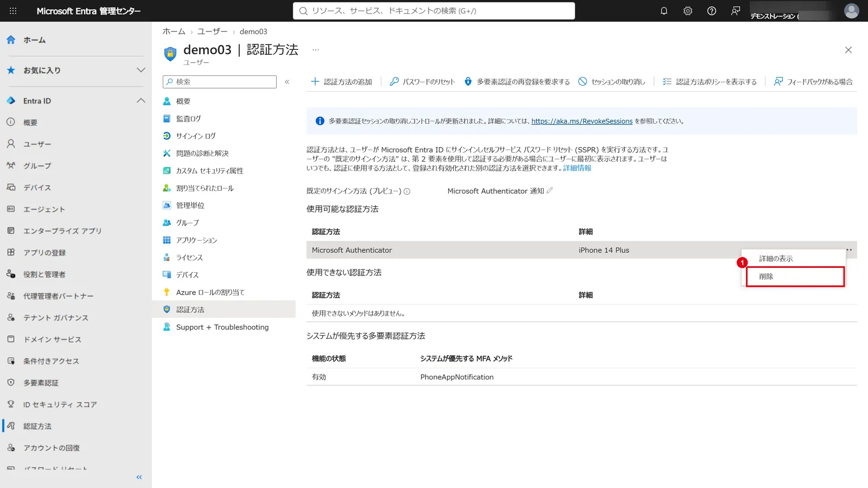Open 割り当てられたロール in user menu
The width and height of the screenshot is (868, 488).
pos(205,188)
